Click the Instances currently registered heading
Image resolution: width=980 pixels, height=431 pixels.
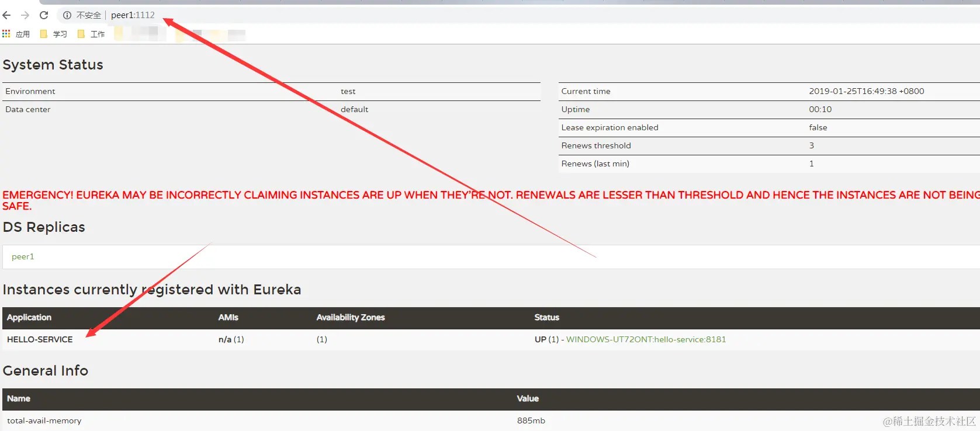pyautogui.click(x=152, y=290)
